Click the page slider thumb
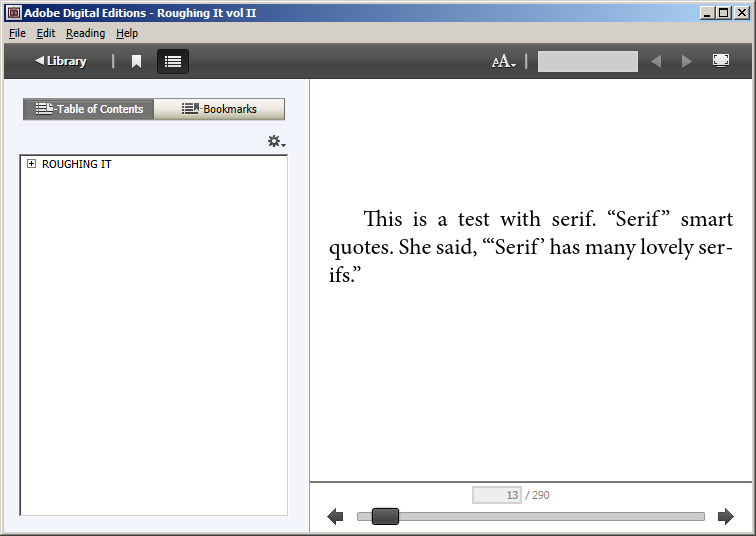This screenshot has height=536, width=756. [x=385, y=516]
